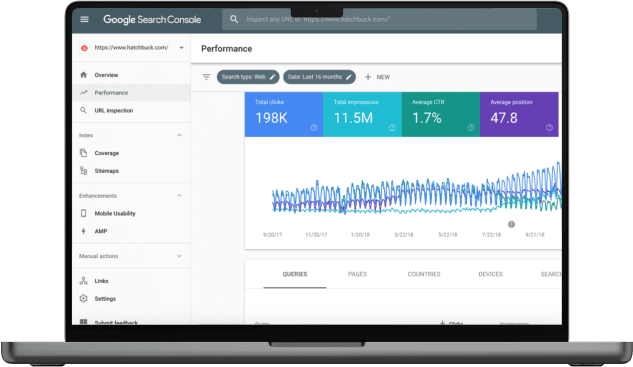
Task: Edit the Date: Last 16 months chip
Action: pyautogui.click(x=319, y=77)
